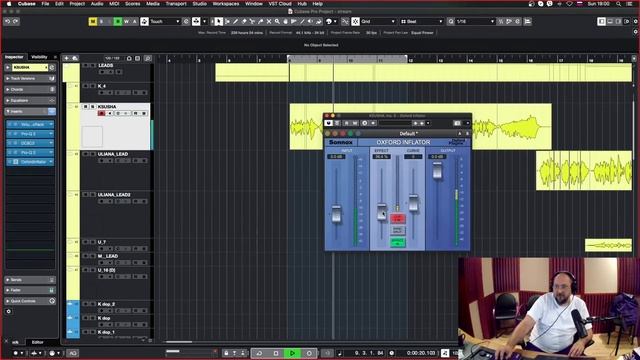Toggle the red Clip button in Inflator
Screen dimensions: 640x360
[398, 218]
